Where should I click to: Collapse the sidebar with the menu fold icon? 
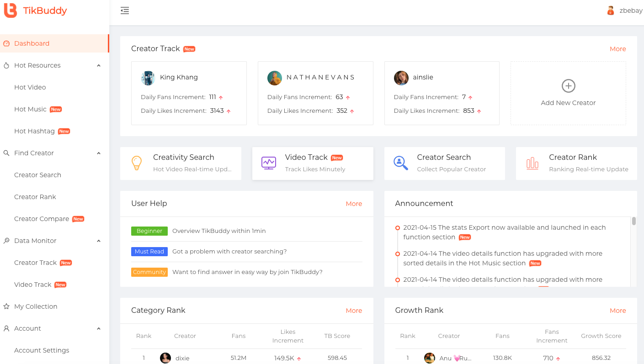coord(125,11)
